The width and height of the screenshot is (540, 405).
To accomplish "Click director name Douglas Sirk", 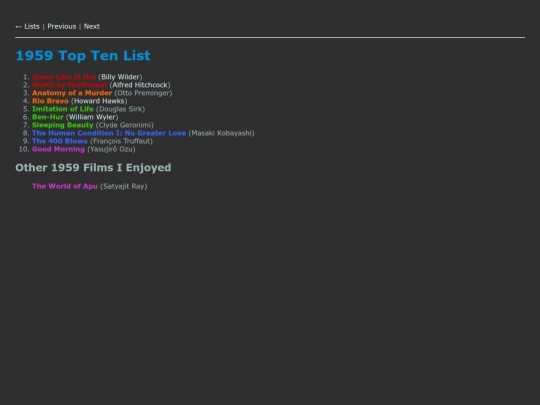I will (x=121, y=109).
